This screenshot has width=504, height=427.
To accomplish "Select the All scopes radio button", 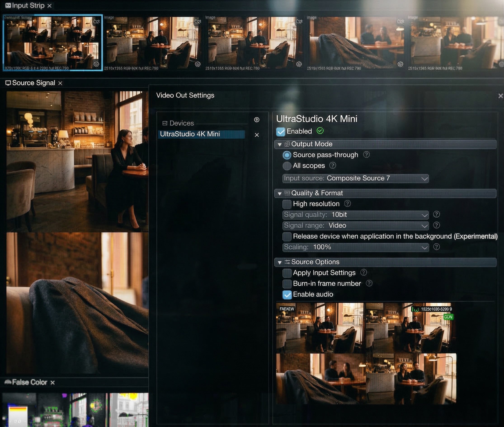I will (287, 166).
